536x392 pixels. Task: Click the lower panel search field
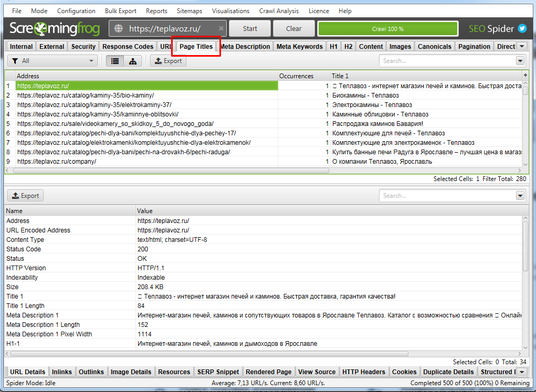coord(447,196)
